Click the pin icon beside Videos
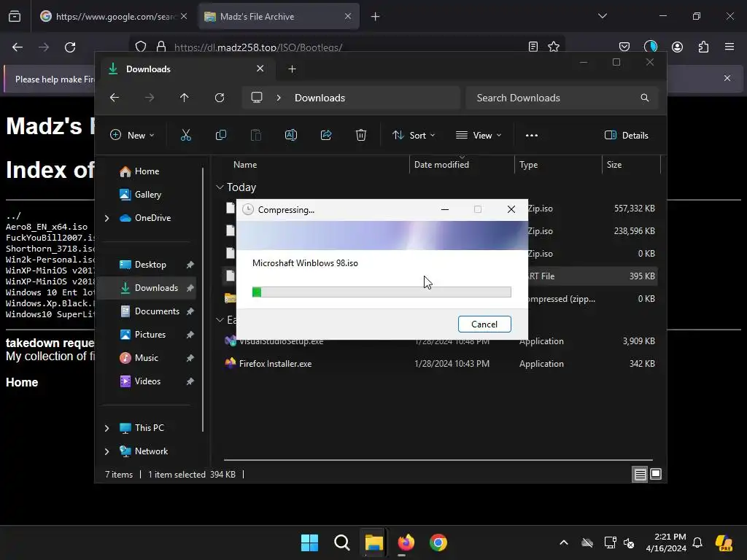This screenshot has width=747, height=560. [190, 381]
